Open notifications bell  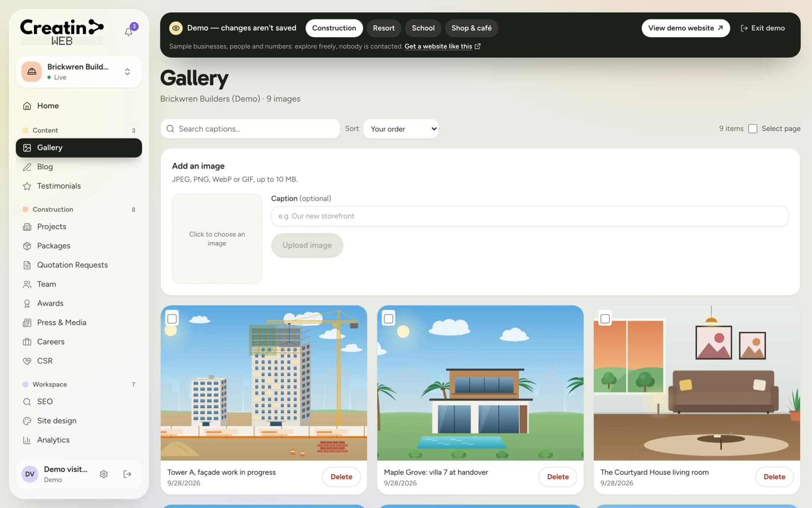129,32
